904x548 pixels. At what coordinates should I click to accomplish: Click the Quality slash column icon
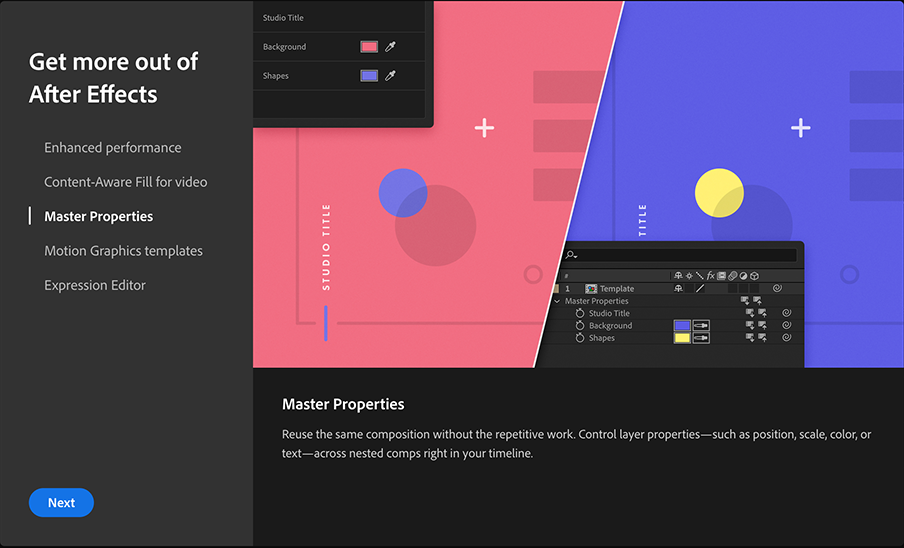pyautogui.click(x=699, y=276)
